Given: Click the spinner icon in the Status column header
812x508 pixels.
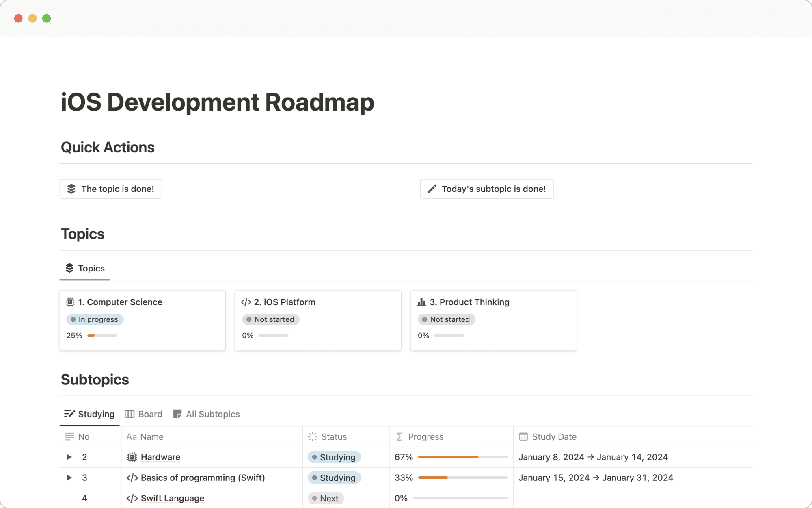Looking at the screenshot, I should 312,436.
